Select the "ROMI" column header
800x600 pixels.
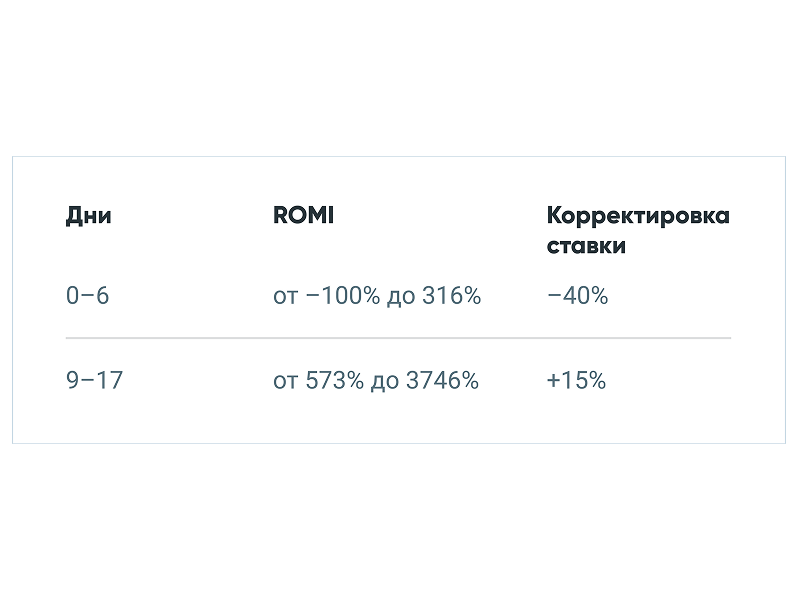point(303,216)
